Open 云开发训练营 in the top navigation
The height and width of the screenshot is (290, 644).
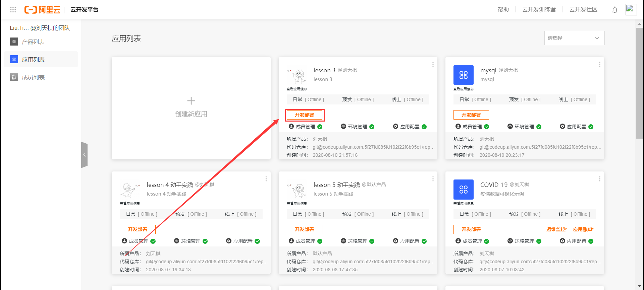pos(539,9)
